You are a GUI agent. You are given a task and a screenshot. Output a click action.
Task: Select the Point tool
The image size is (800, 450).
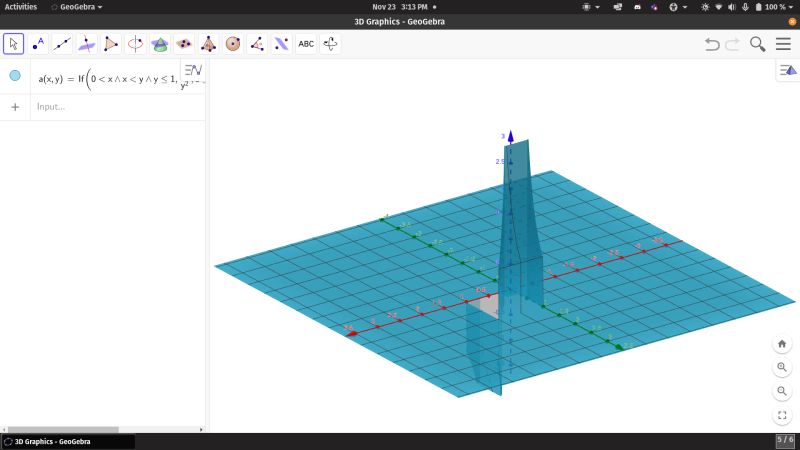pyautogui.click(x=38, y=44)
